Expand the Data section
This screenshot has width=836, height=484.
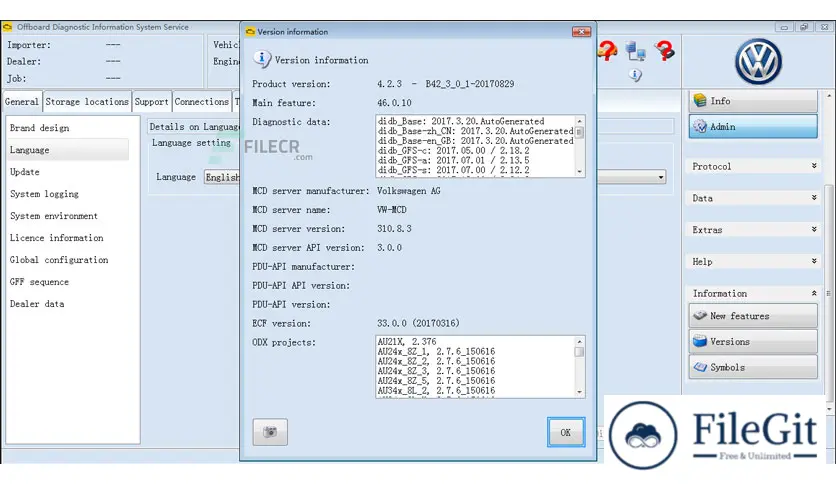click(753, 198)
